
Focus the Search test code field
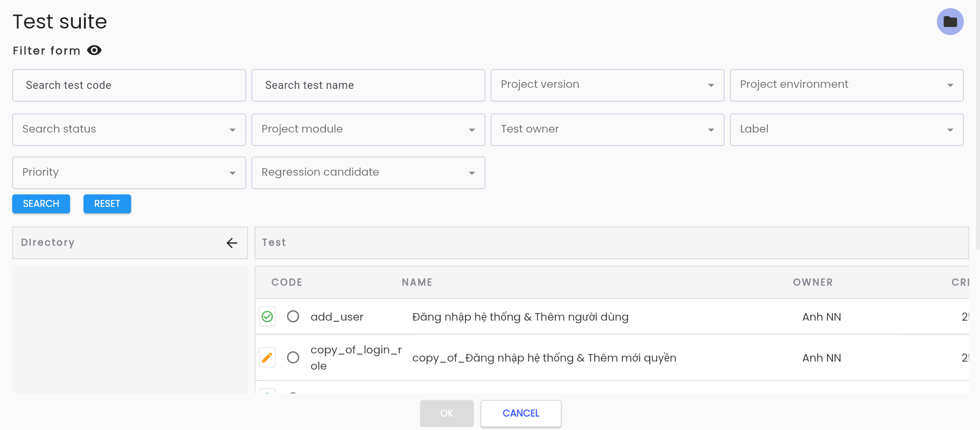129,85
